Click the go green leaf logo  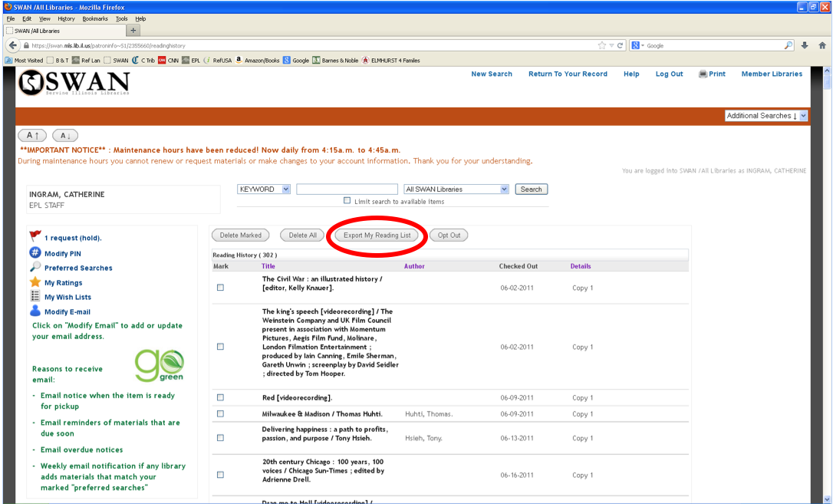coord(160,365)
